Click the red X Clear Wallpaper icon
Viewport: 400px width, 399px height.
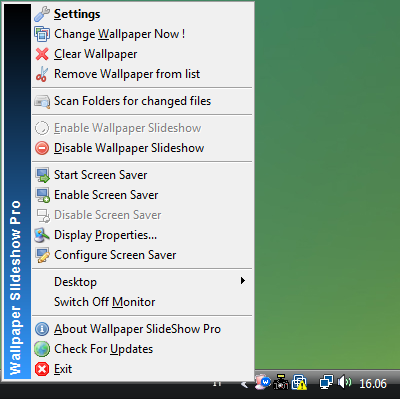click(42, 54)
